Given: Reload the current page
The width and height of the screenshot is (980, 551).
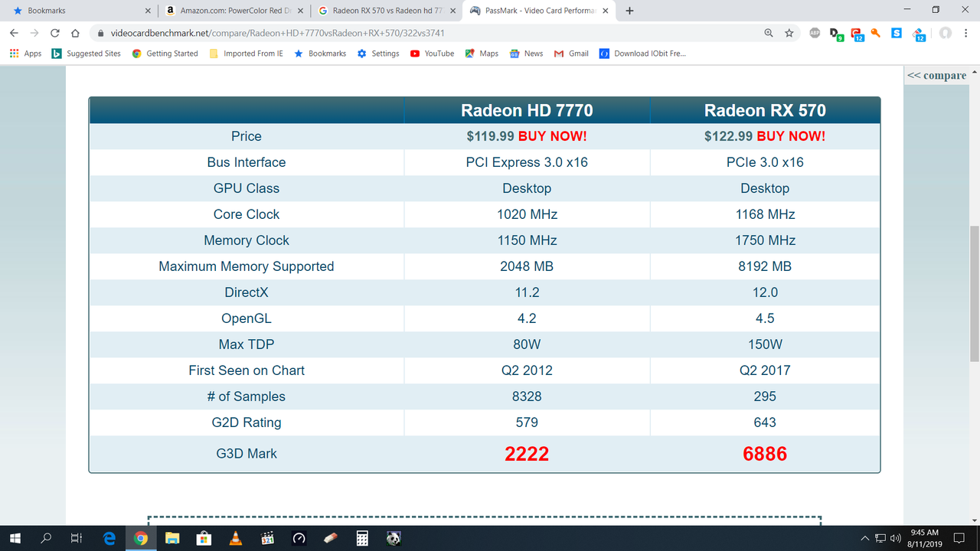Looking at the screenshot, I should 54,33.
